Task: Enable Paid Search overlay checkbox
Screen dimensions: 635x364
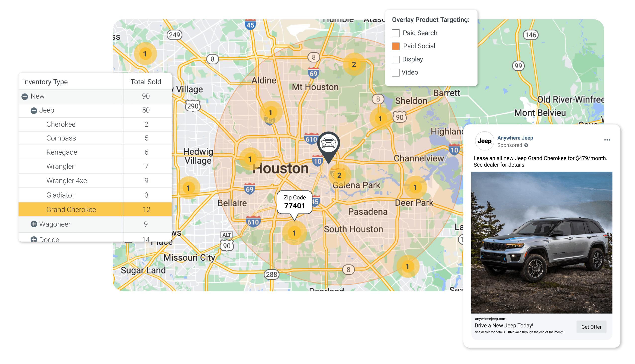Action: (396, 33)
